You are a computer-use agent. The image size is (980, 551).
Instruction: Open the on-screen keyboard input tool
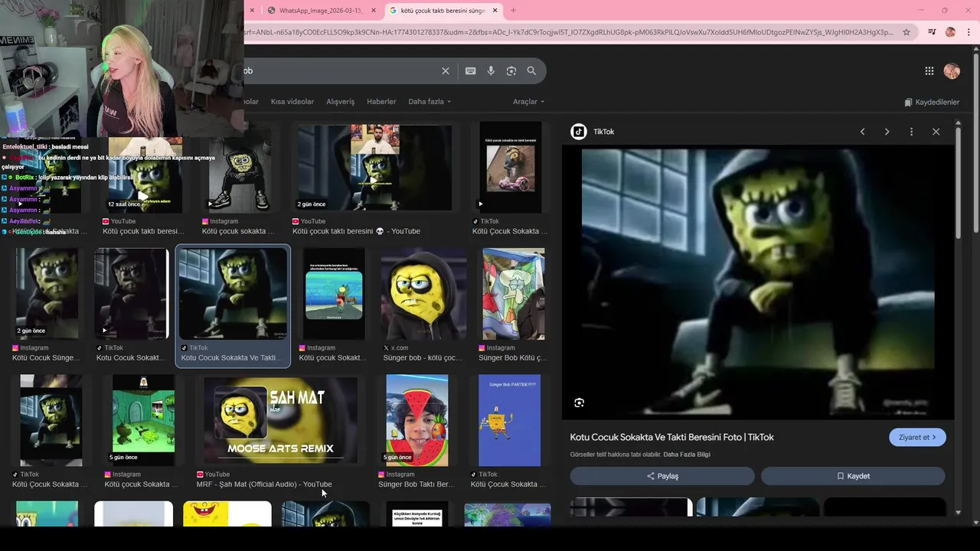tap(471, 71)
